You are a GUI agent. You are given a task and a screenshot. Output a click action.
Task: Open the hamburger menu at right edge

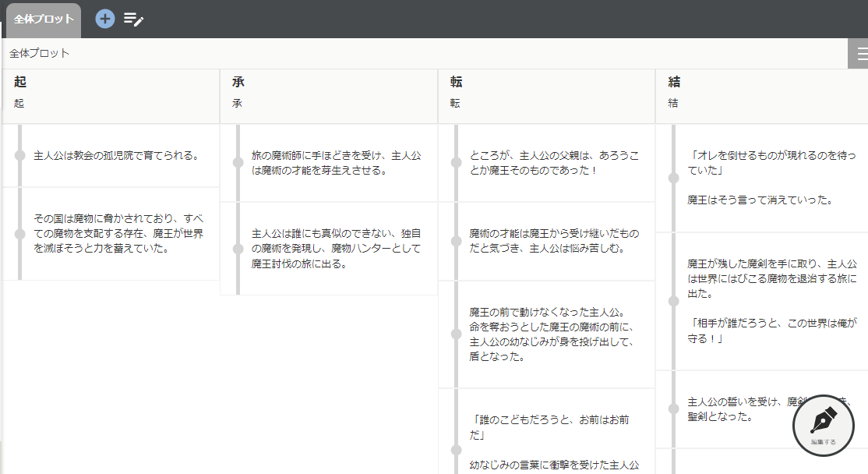coord(860,53)
